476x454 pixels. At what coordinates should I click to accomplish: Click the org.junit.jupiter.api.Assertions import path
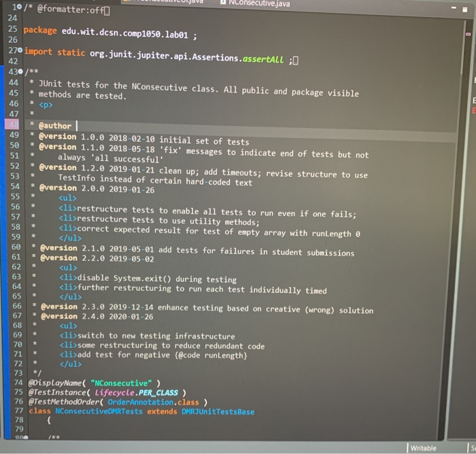[x=165, y=55]
